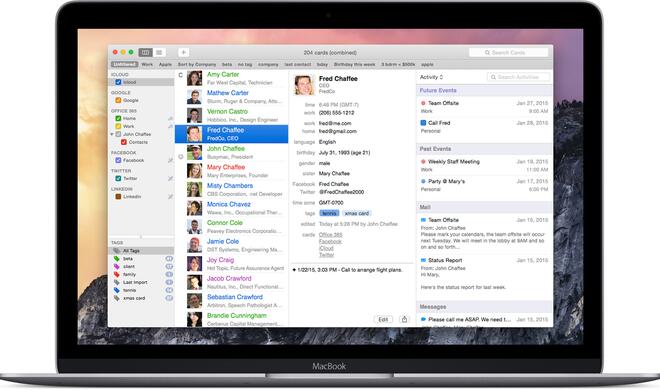Screen dimensions: 660x390
Task: Select the Work filter tab
Action: coord(147,64)
